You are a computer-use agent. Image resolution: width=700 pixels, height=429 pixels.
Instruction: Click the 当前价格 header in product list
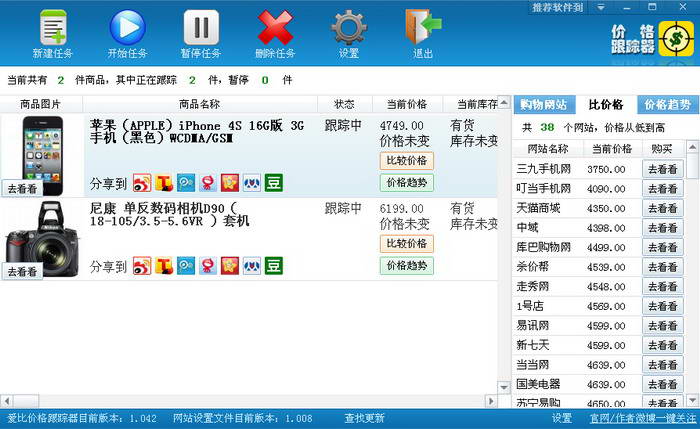tap(407, 104)
